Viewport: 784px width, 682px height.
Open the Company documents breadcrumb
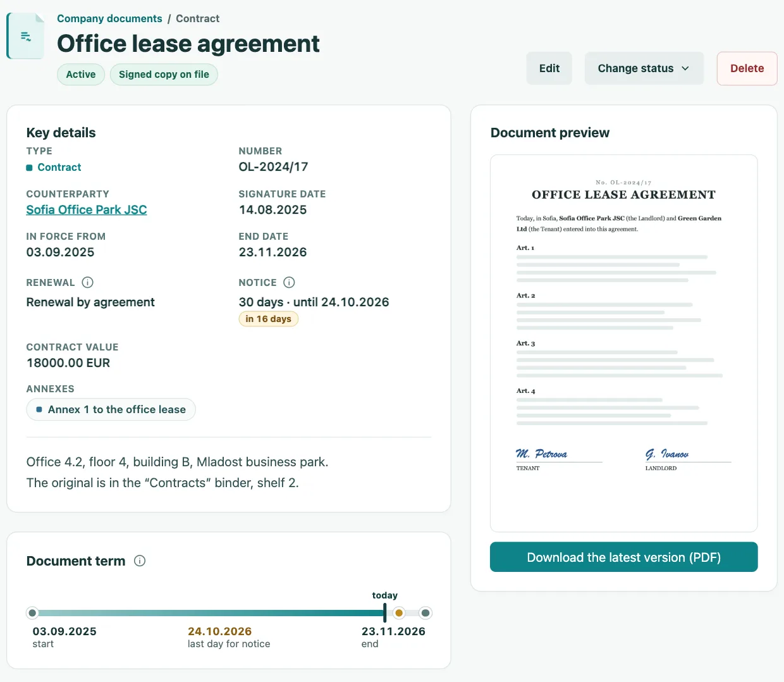coord(109,18)
